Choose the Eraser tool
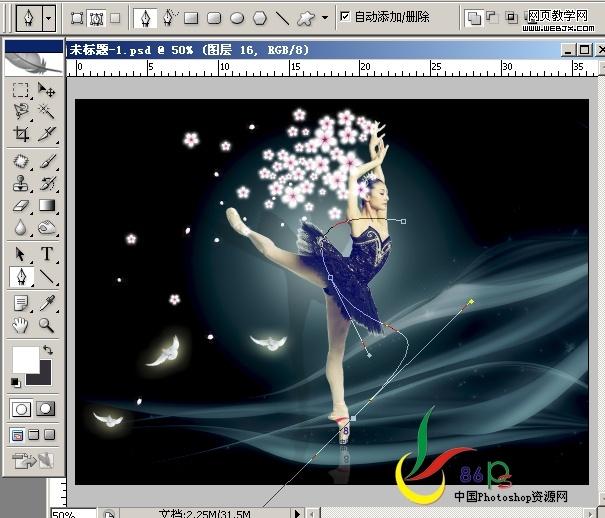This screenshot has width=605, height=518. [x=21, y=206]
